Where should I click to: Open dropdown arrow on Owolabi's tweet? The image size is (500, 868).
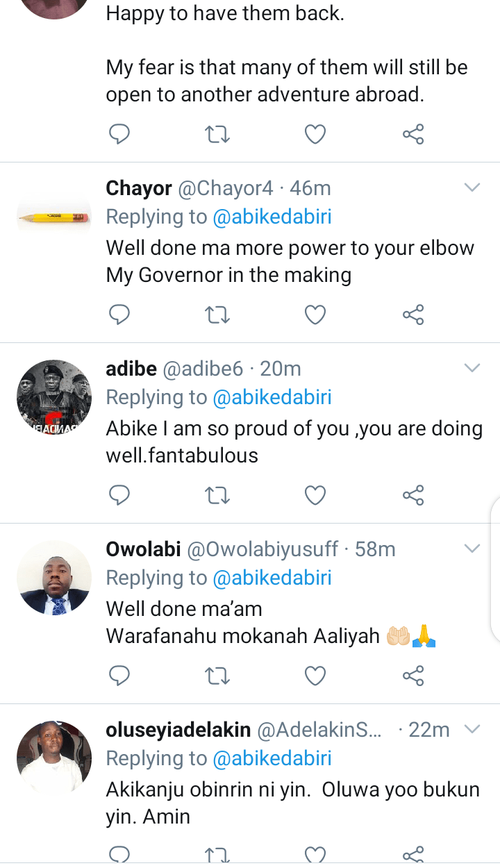pyautogui.click(x=472, y=549)
